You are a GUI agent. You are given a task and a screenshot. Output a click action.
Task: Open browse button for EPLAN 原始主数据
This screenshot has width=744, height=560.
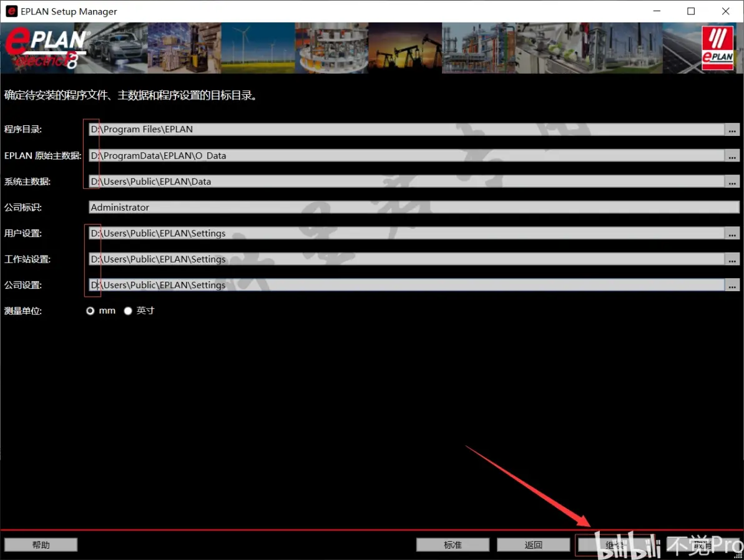(x=732, y=155)
